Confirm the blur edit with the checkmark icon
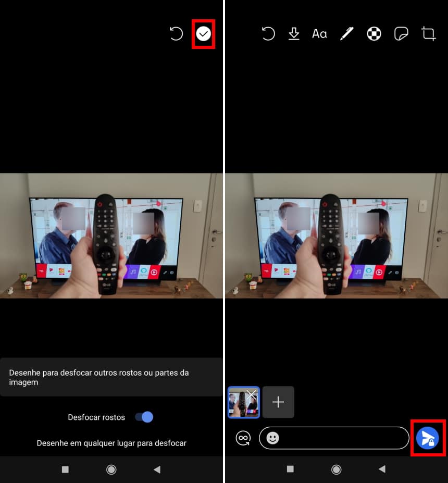This screenshot has width=448, height=483. click(x=203, y=34)
